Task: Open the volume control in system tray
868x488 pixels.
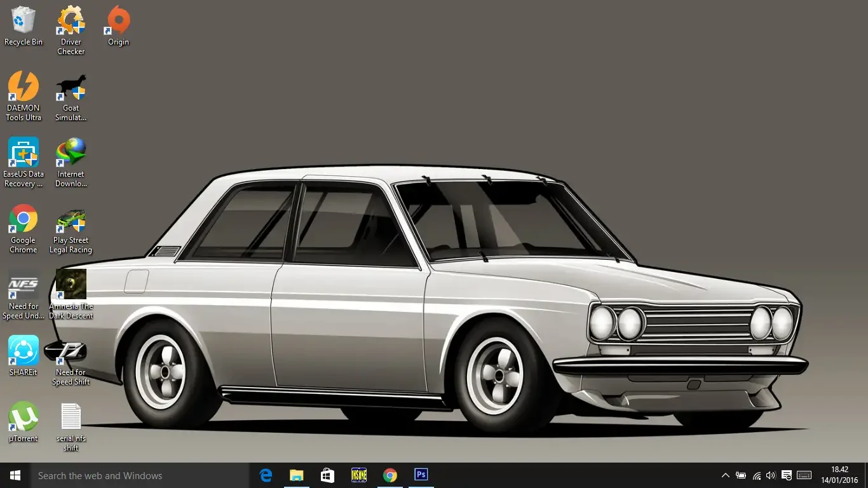Action: click(x=771, y=475)
